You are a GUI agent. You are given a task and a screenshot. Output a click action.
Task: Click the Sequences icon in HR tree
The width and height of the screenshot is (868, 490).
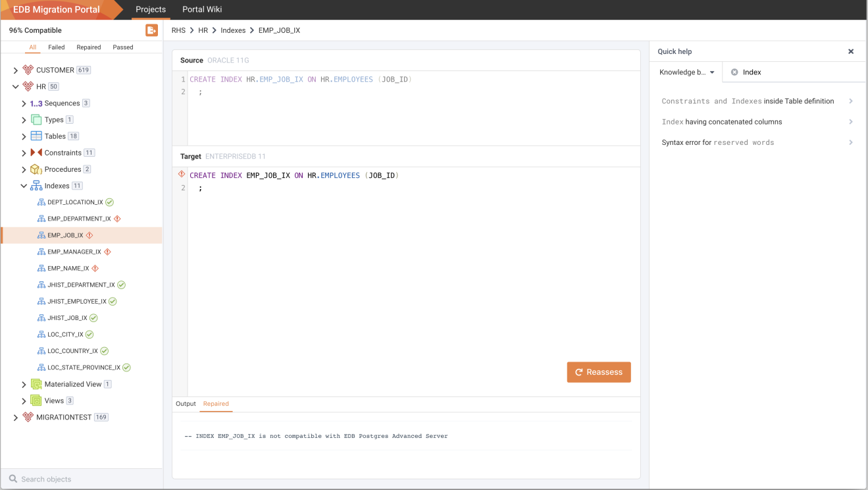[36, 103]
